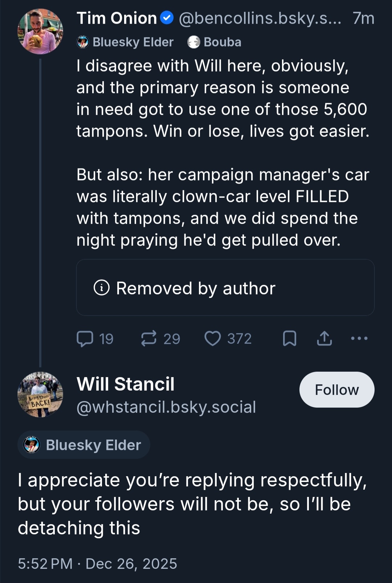This screenshot has width=392, height=583.
Task: Open Tim Onion's profile avatar
Action: [40, 32]
